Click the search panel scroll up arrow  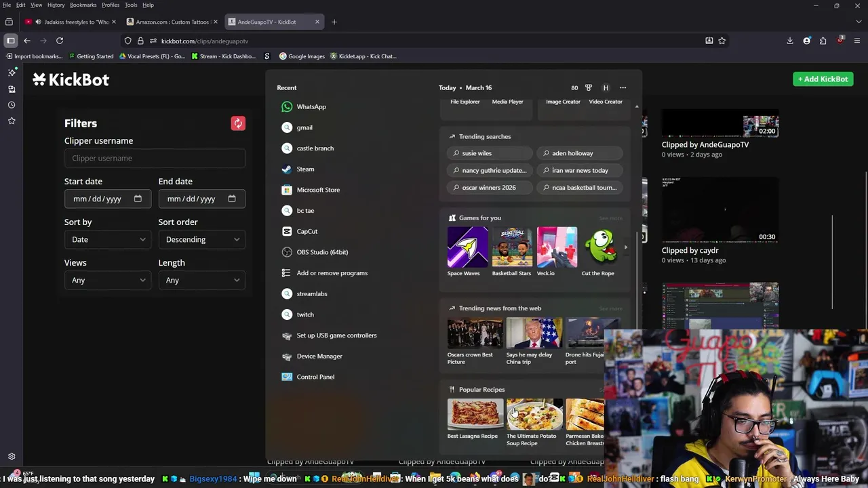pyautogui.click(x=636, y=106)
